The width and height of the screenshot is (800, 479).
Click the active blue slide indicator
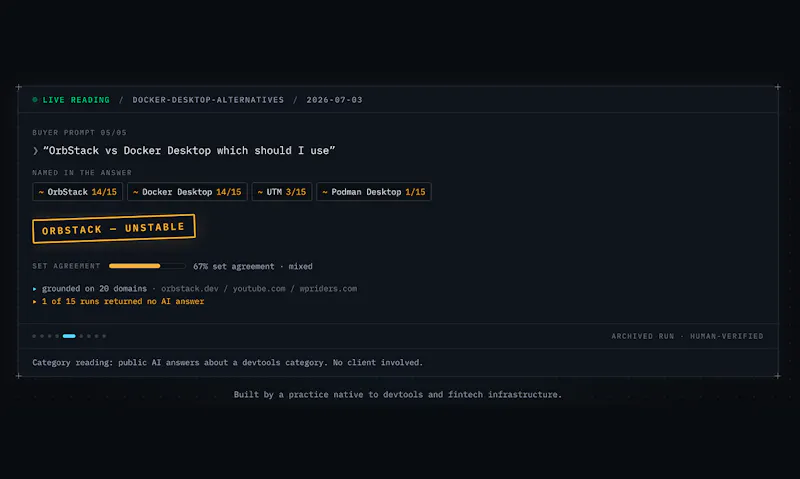69,336
